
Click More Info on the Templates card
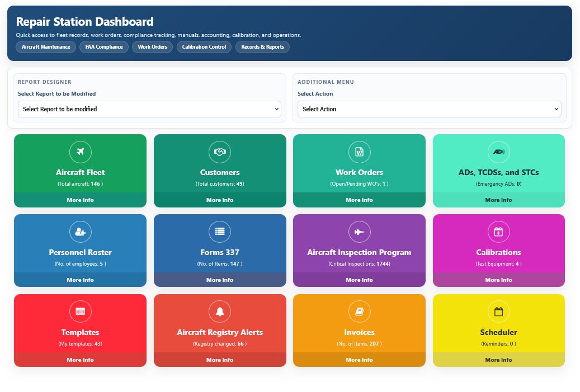coord(80,360)
